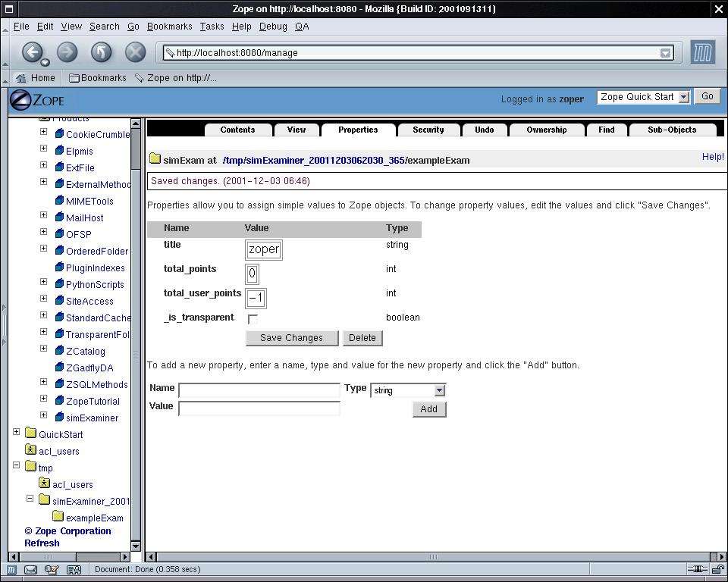Open the Zope Quick Start dropdown
Screen dimensions: 728x582
pyautogui.click(x=643, y=97)
